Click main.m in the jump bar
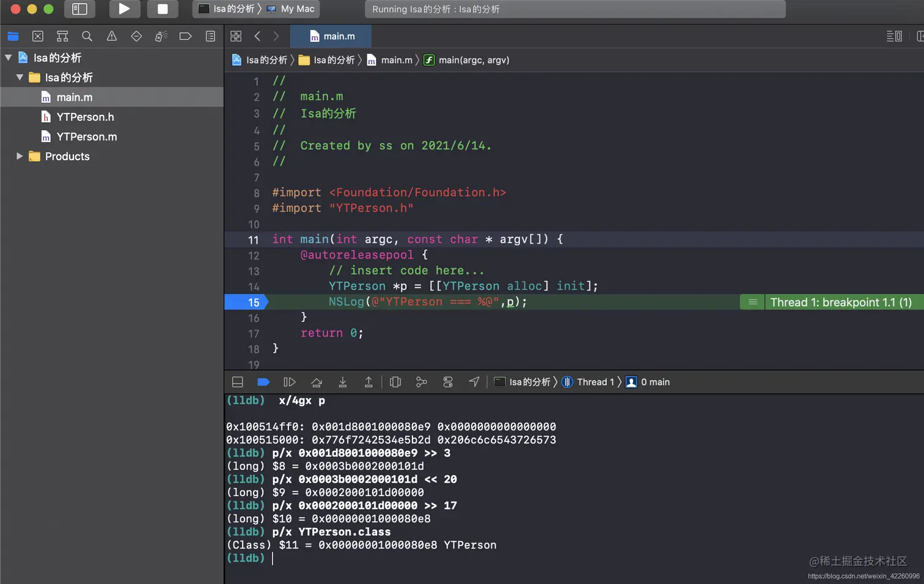This screenshot has height=584, width=924. coord(389,60)
